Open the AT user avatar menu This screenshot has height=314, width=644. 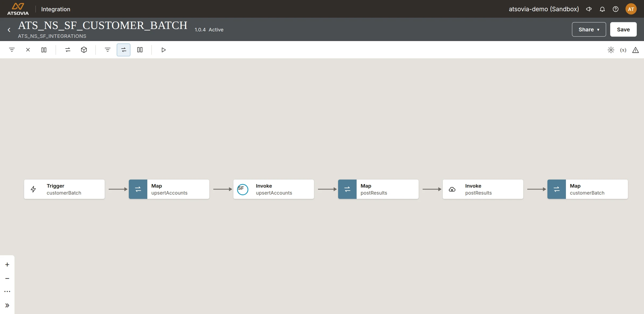(x=631, y=9)
